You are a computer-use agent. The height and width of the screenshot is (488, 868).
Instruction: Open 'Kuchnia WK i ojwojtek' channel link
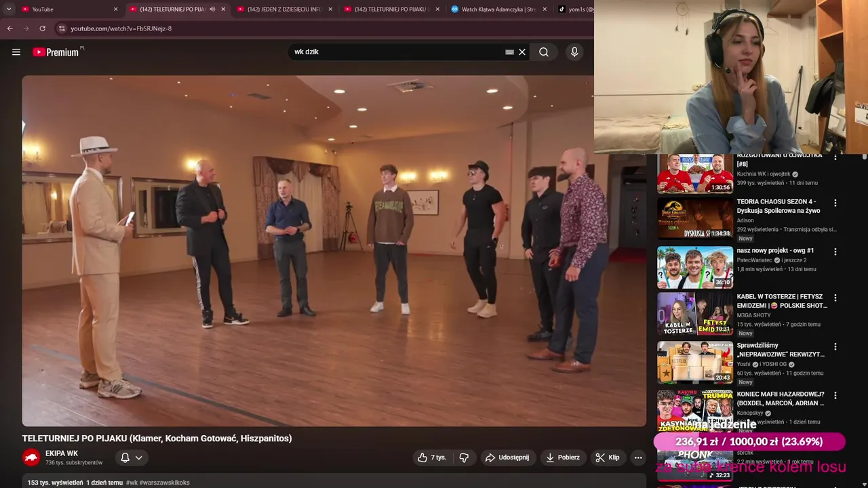click(x=764, y=174)
